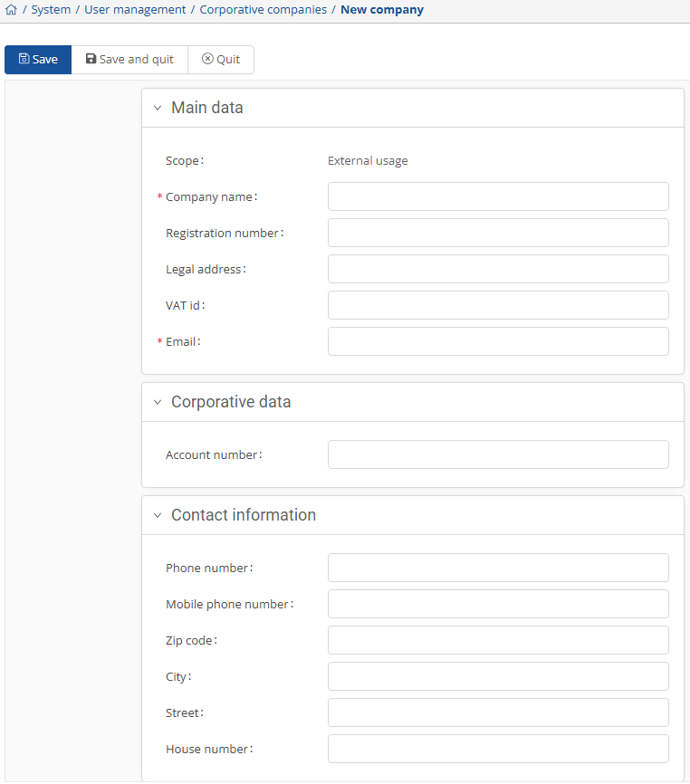The width and height of the screenshot is (690, 784).
Task: Select the Phone number input
Action: click(x=498, y=568)
